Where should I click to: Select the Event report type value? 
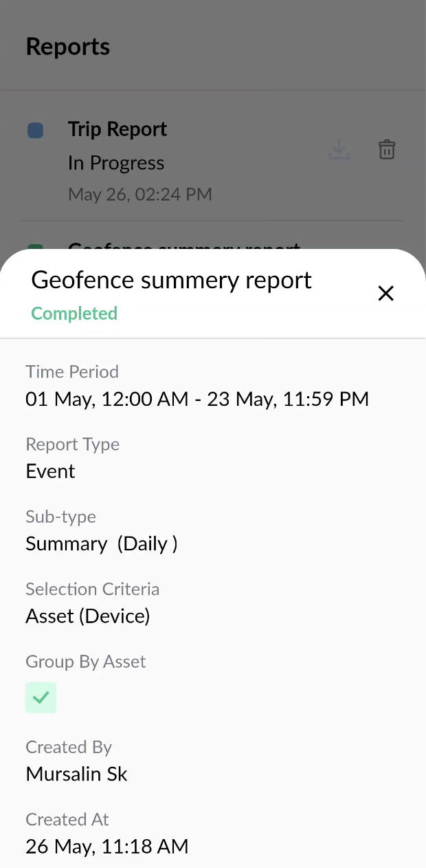pos(50,471)
